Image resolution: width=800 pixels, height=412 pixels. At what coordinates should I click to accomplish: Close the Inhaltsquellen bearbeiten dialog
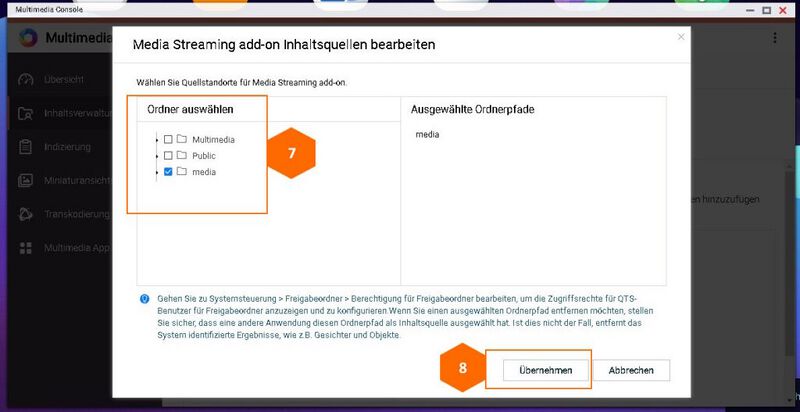pos(681,37)
